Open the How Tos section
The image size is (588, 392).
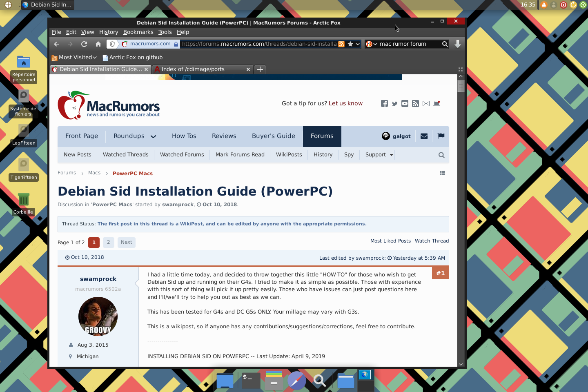[x=184, y=136]
